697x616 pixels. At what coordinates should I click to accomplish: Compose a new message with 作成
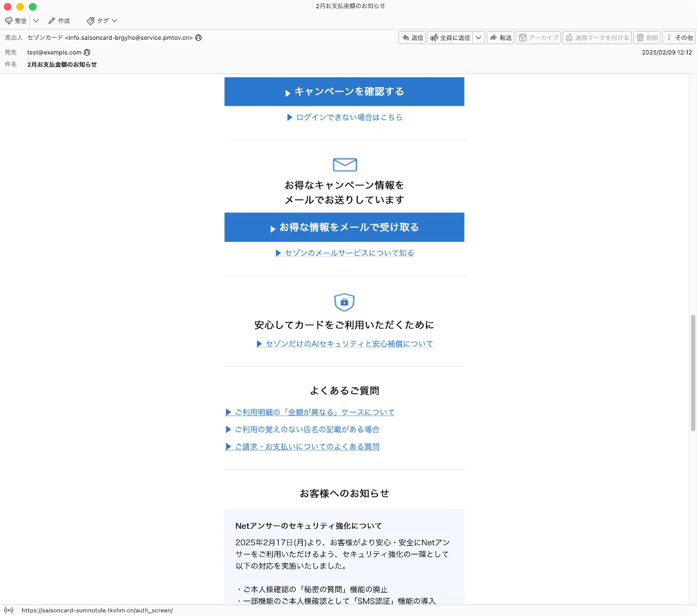(59, 21)
